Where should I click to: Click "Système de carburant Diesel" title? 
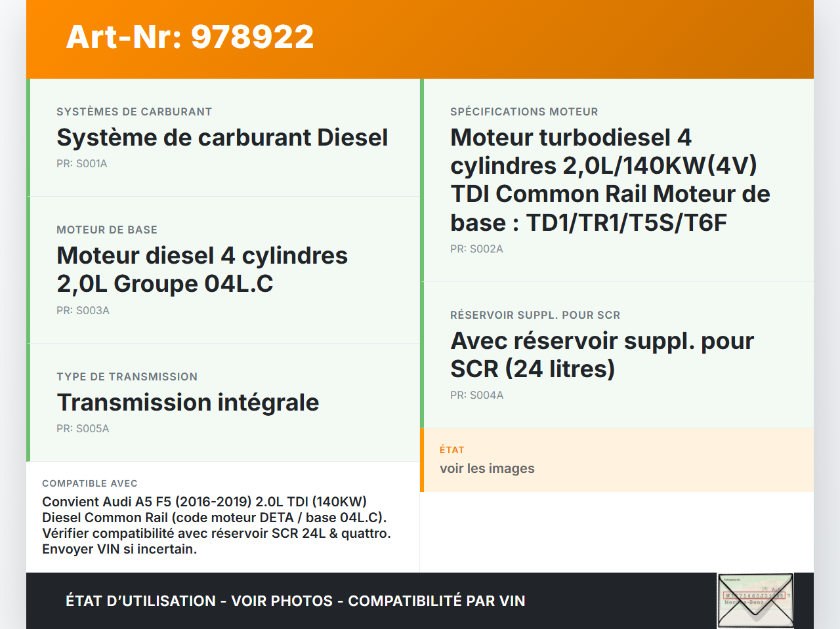pyautogui.click(x=222, y=137)
